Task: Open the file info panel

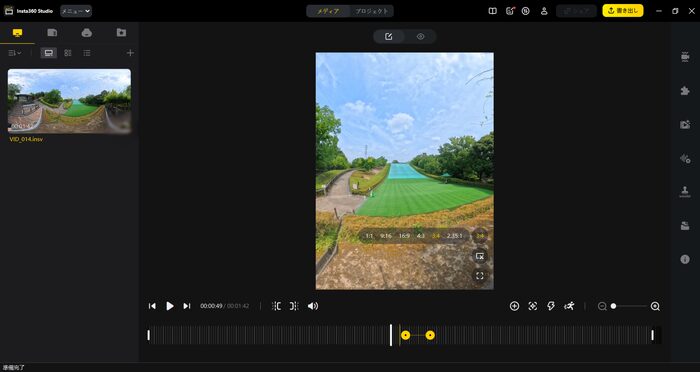Action: point(685,259)
